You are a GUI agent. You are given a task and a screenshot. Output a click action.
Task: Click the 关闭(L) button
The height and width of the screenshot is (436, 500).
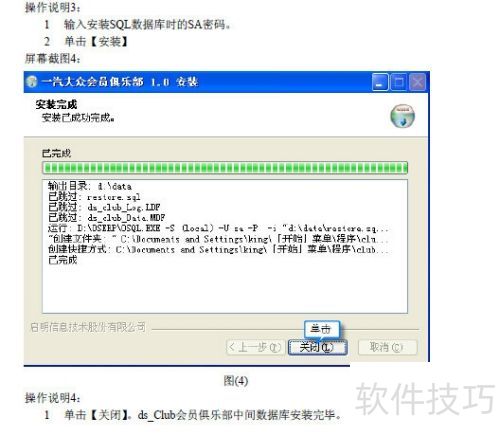(318, 347)
